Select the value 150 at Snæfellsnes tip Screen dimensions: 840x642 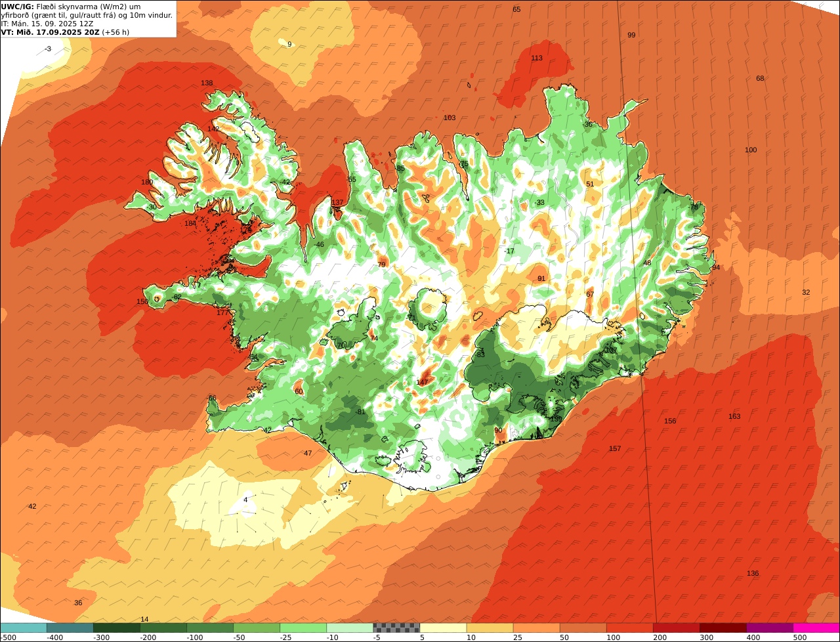pyautogui.click(x=142, y=301)
